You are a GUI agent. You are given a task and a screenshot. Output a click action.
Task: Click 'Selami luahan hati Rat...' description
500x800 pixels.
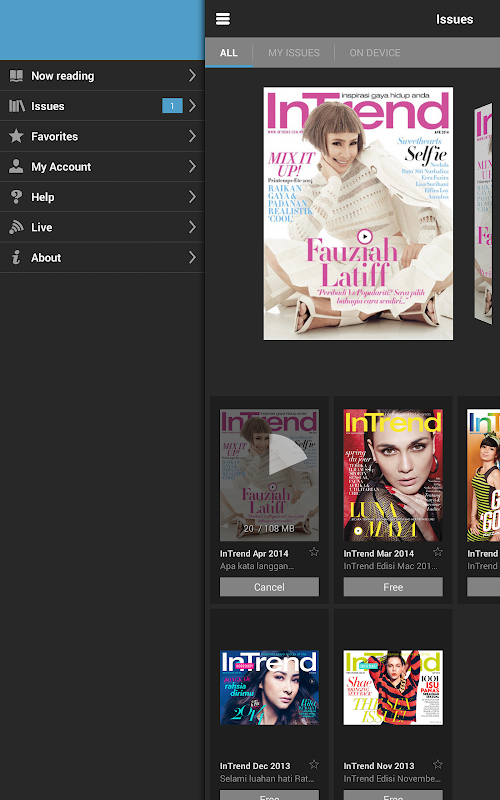pos(267,779)
